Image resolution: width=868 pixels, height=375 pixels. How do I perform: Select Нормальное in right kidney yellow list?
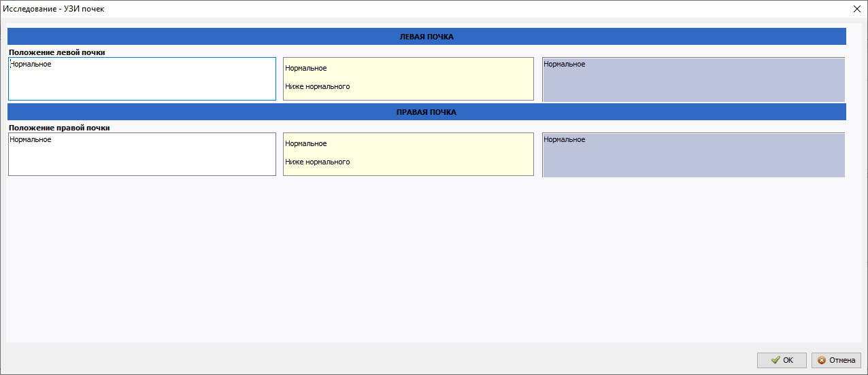[306, 143]
